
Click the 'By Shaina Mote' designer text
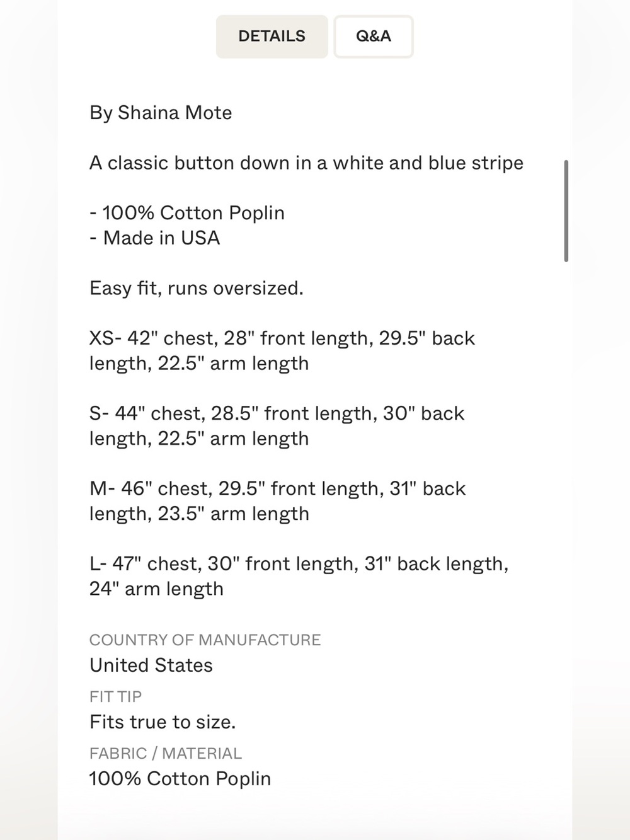161,113
